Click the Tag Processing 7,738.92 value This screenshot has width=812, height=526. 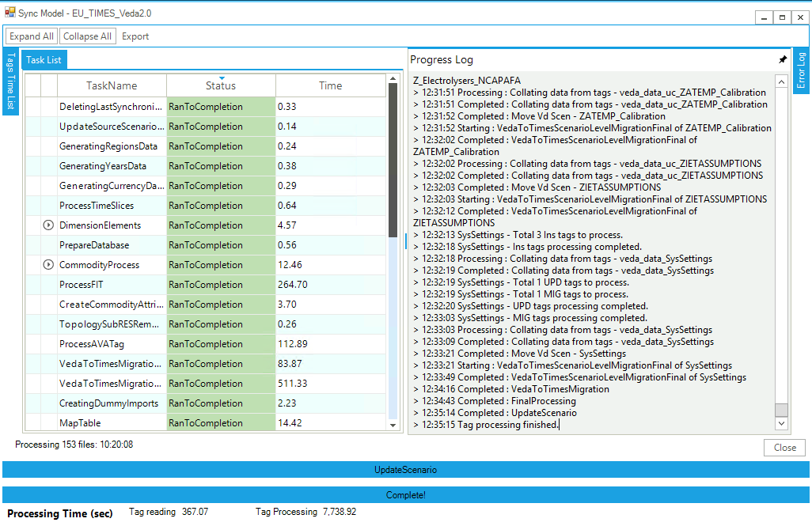(x=340, y=512)
